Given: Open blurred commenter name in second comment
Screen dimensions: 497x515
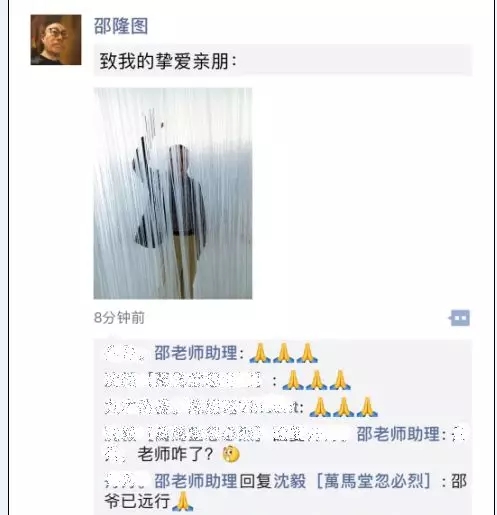Looking at the screenshot, I should (x=183, y=380).
